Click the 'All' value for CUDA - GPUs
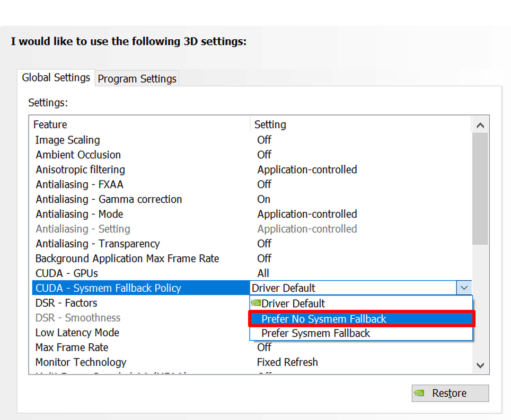The height and width of the screenshot is (420, 511). (263, 273)
